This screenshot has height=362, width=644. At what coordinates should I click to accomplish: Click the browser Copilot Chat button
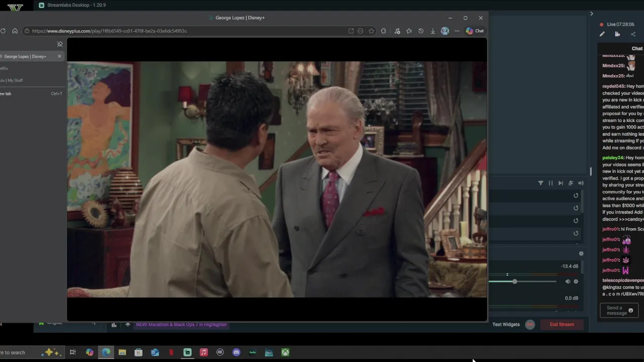474,31
